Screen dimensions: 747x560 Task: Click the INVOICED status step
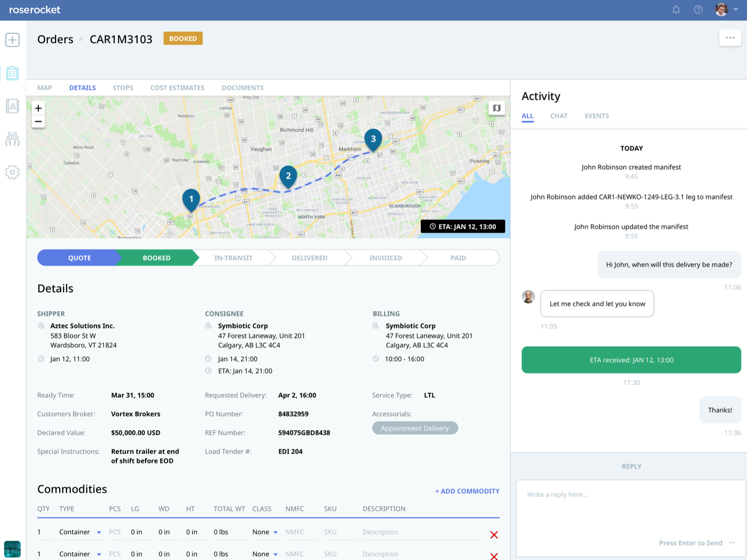[x=386, y=258]
